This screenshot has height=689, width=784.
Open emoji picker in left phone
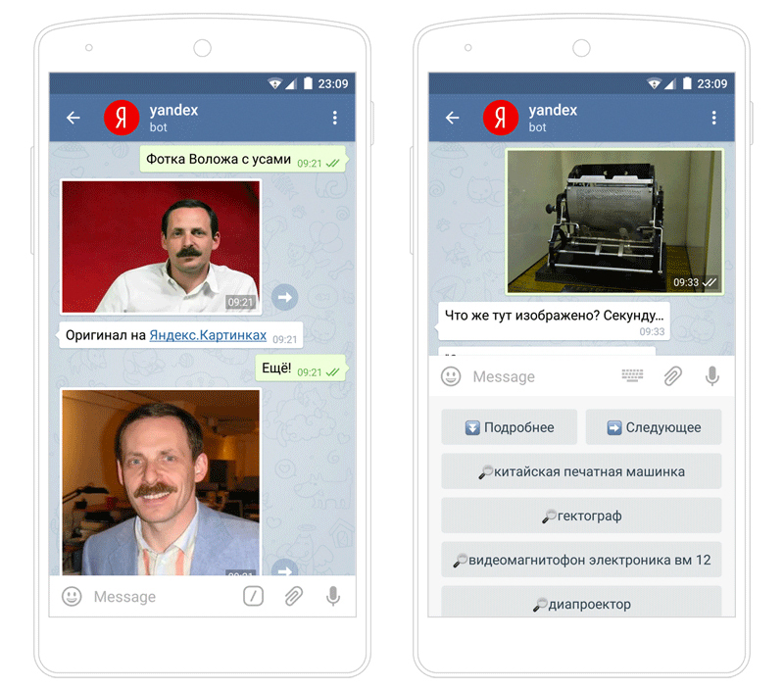(72, 596)
